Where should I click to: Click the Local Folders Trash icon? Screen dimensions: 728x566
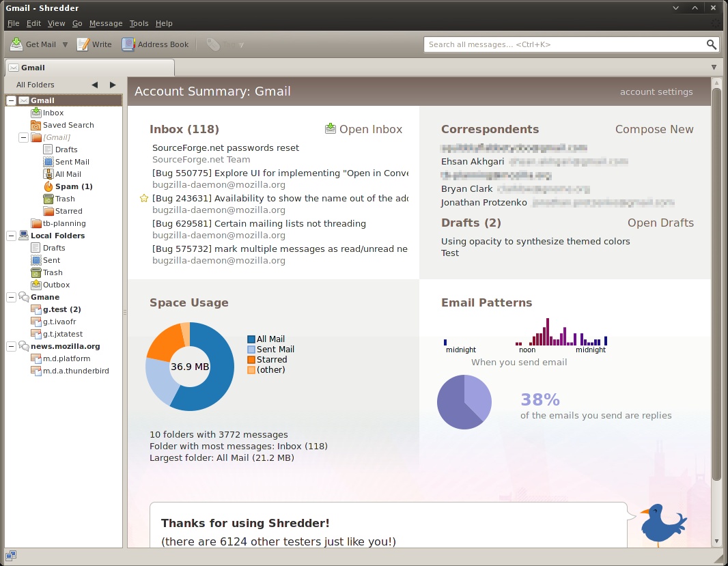coord(36,272)
